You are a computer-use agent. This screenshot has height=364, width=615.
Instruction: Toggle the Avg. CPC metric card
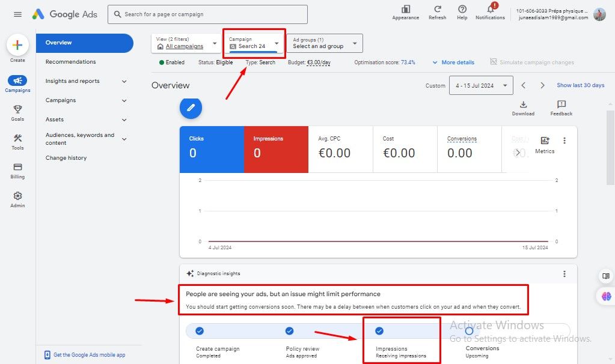coord(340,149)
